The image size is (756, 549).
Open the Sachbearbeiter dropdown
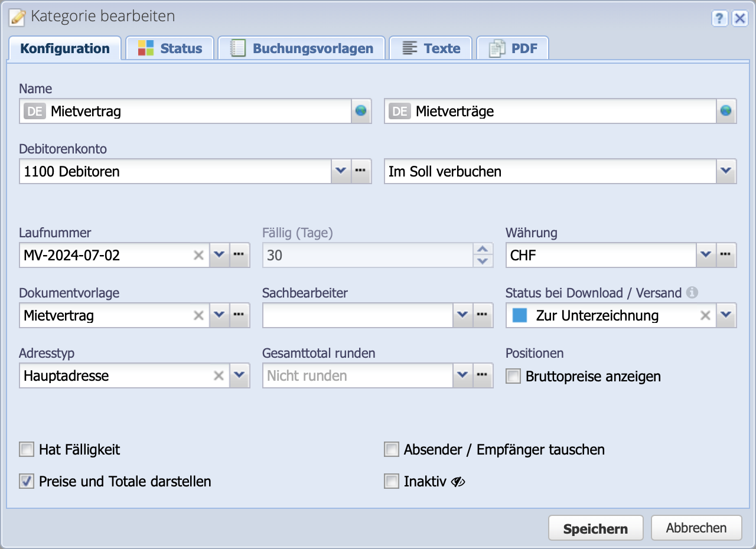pyautogui.click(x=462, y=315)
